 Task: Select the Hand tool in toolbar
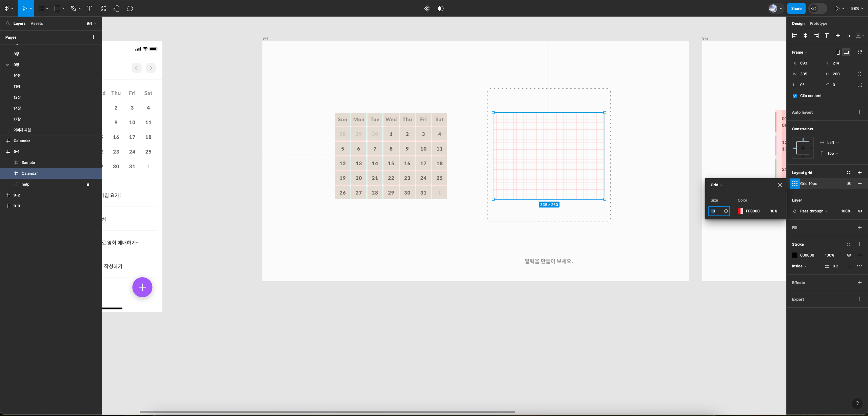[116, 8]
